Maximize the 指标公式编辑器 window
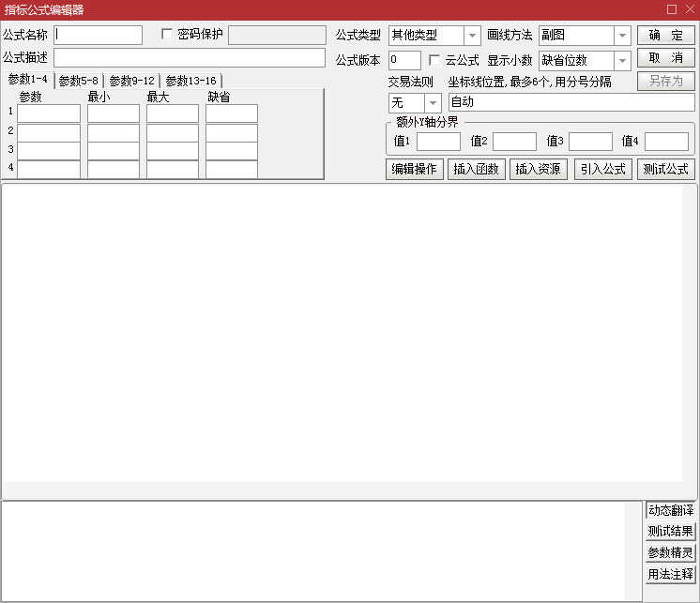Screen dimensions: 700x603 pos(672,9)
